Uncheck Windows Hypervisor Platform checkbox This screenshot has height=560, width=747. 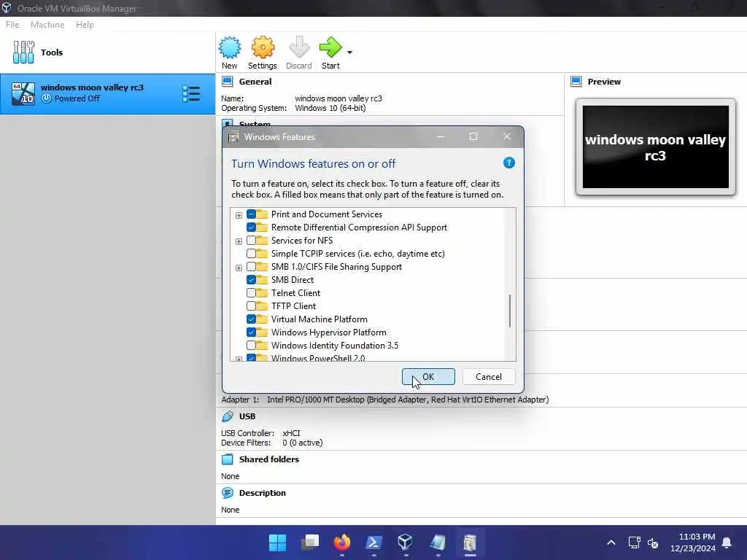pyautogui.click(x=251, y=332)
